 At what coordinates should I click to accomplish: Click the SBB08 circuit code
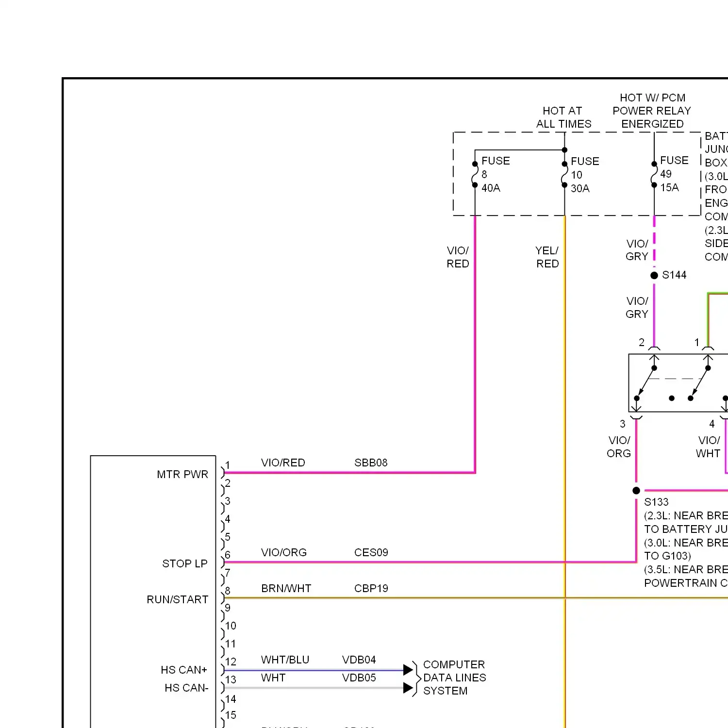tap(371, 463)
